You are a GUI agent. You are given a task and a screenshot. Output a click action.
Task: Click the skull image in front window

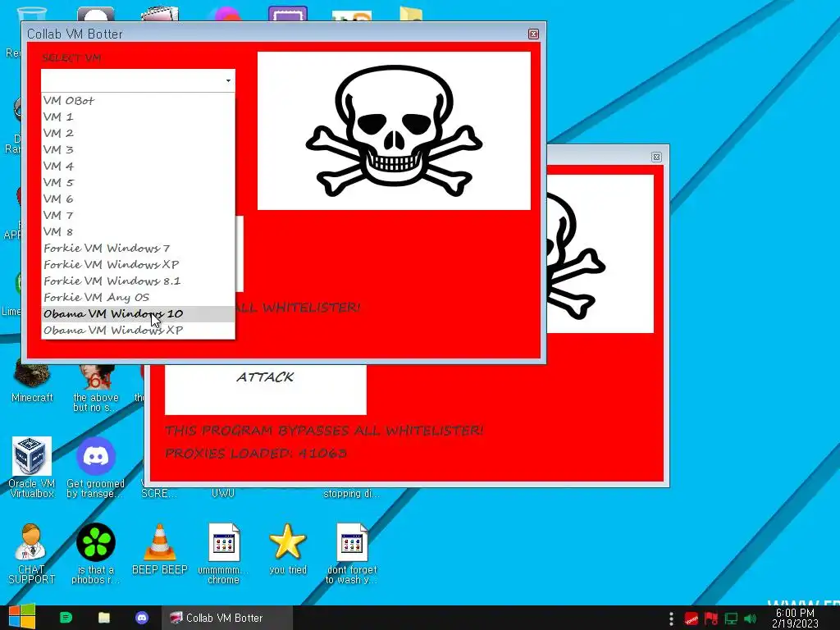(395, 130)
